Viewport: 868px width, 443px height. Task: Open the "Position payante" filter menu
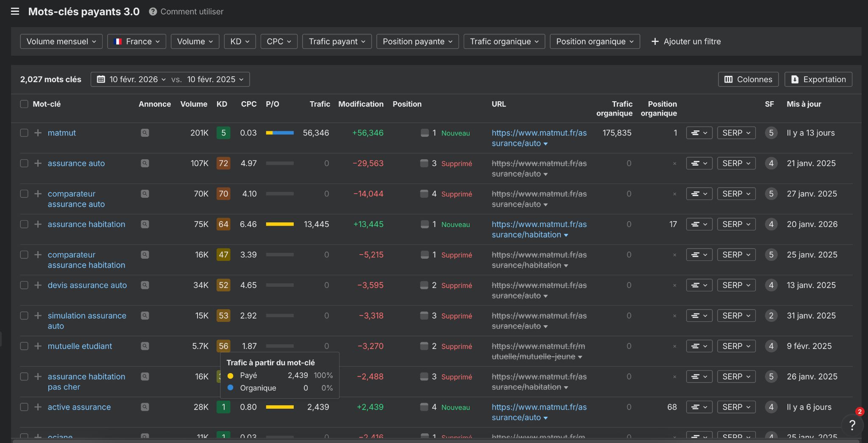click(x=417, y=41)
